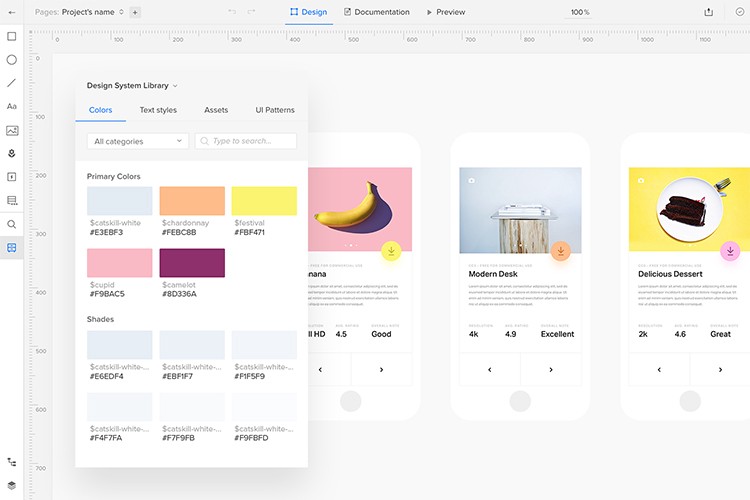
Task: Open the Layers panel icon
Action: 12,484
